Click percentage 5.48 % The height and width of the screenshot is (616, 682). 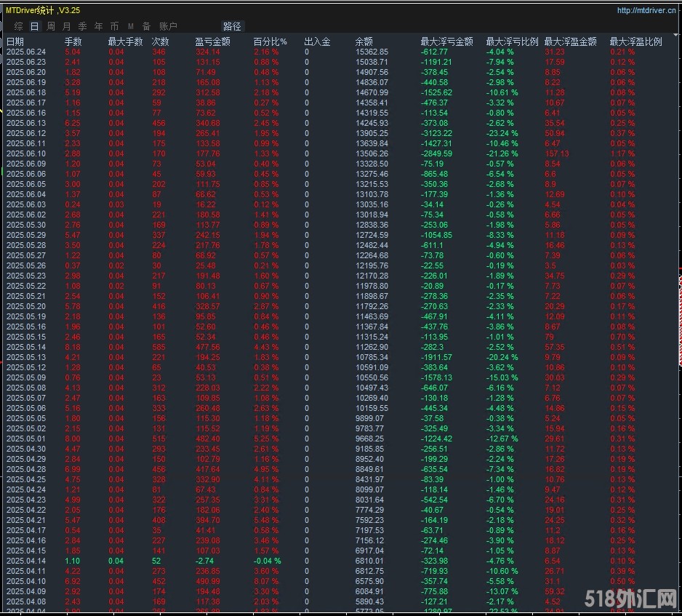tap(266, 520)
